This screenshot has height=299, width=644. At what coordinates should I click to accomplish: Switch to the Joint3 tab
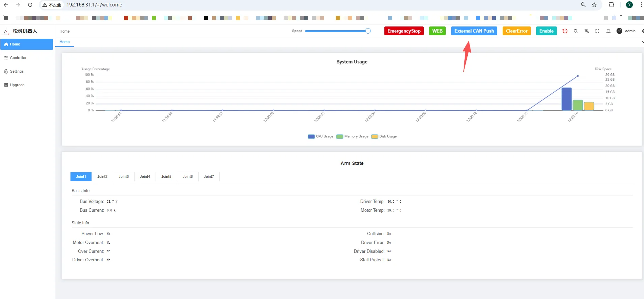tap(124, 176)
